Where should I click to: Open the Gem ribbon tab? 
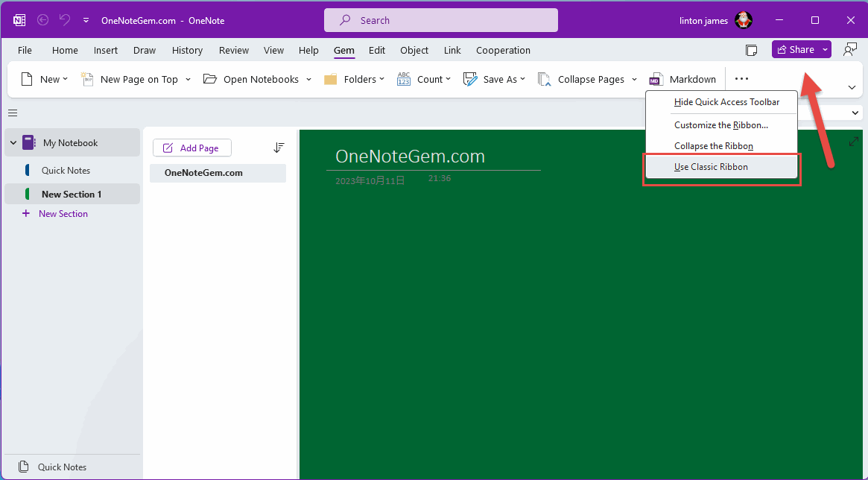[343, 51]
